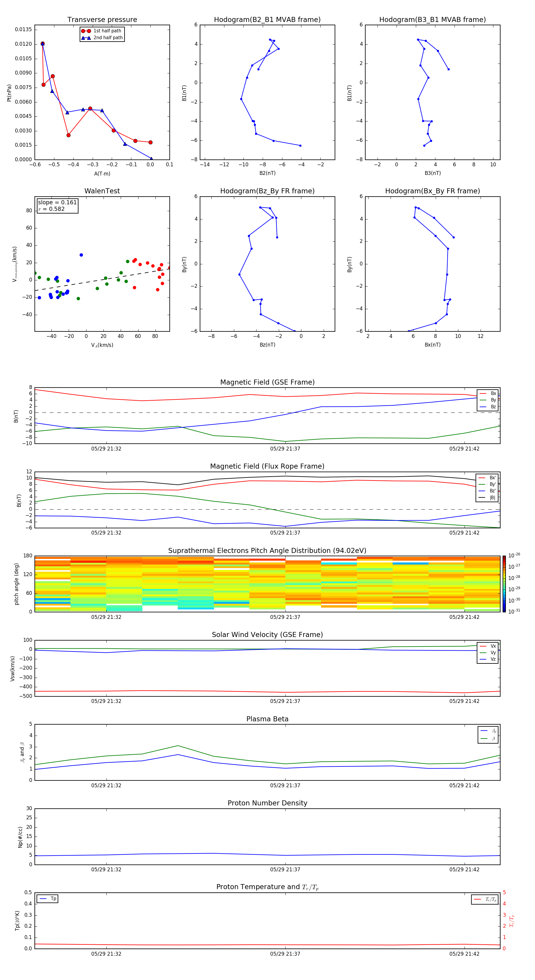This screenshot has height=980, width=535.
Task: Click the 'Hodogram(Bx_By FR frame)' title
Action: click(x=432, y=191)
